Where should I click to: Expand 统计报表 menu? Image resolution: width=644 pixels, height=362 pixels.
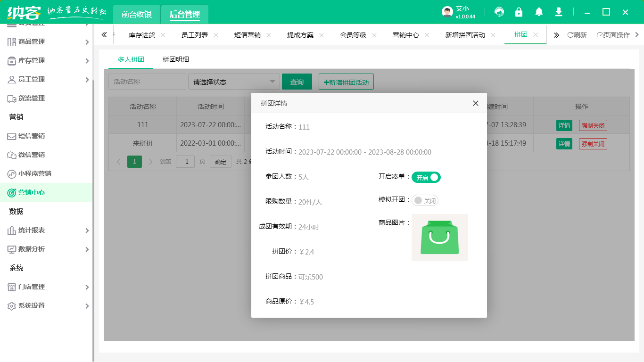pos(47,230)
